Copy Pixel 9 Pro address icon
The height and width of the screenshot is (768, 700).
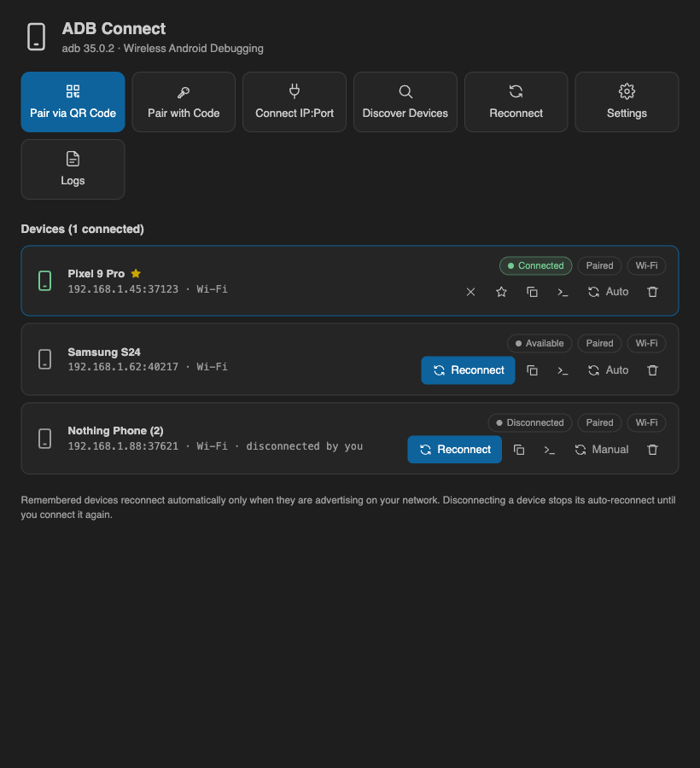532,292
